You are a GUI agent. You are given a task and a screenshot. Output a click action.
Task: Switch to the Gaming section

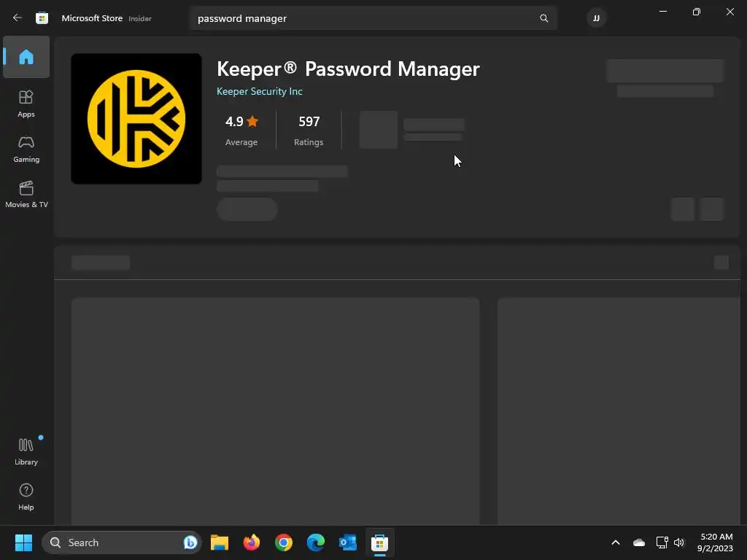pos(26,149)
